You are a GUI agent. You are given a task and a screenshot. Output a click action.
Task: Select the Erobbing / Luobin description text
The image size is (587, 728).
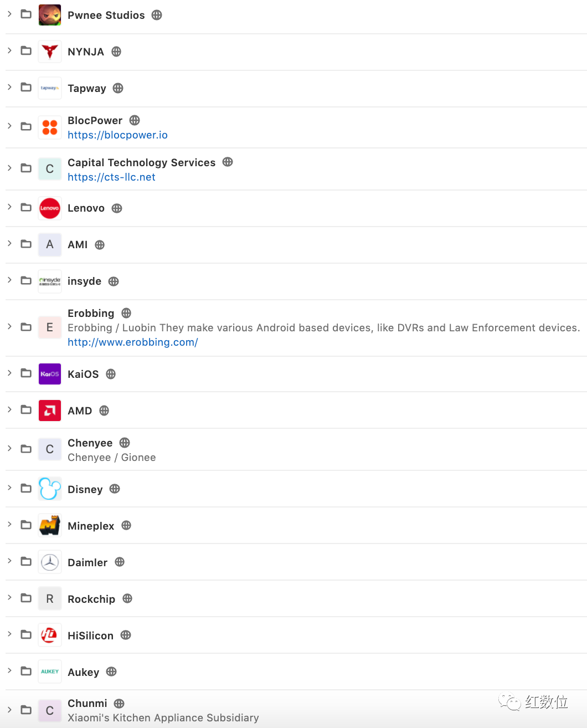324,328
